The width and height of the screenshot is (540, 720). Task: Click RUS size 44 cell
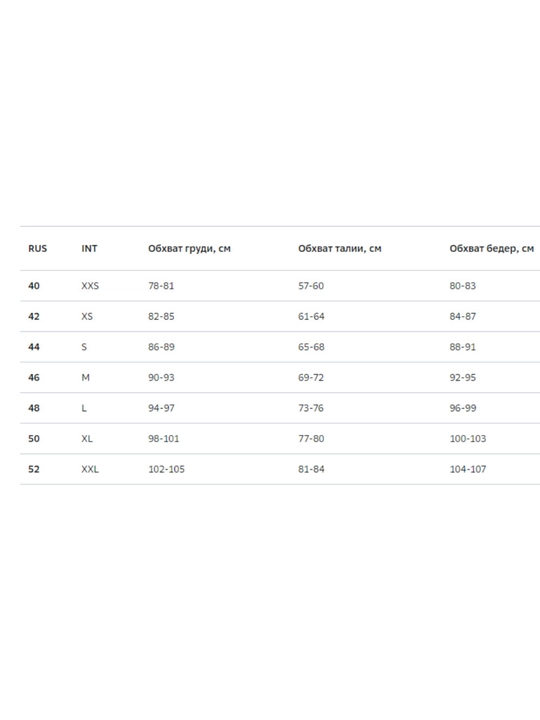(34, 347)
